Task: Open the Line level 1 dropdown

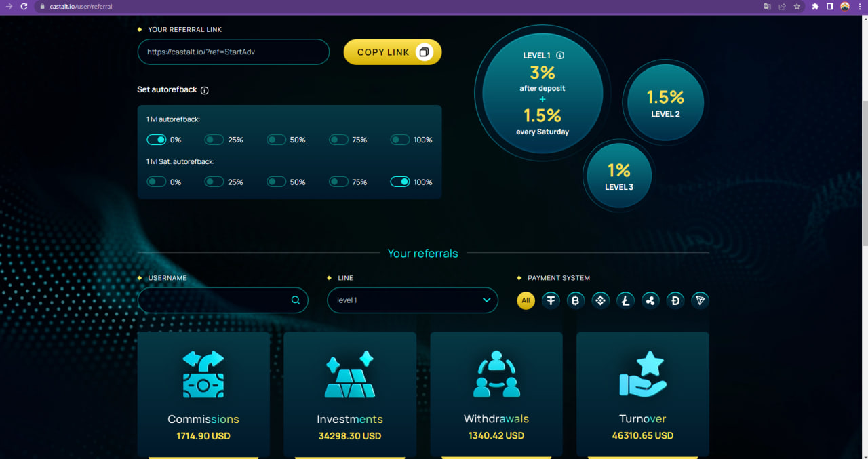Action: pyautogui.click(x=412, y=300)
